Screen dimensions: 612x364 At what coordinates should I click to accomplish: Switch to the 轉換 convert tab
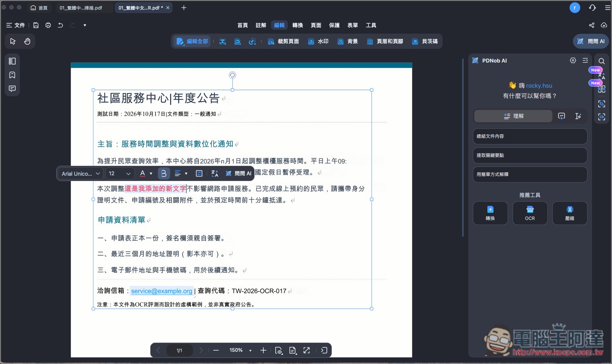coord(298,25)
